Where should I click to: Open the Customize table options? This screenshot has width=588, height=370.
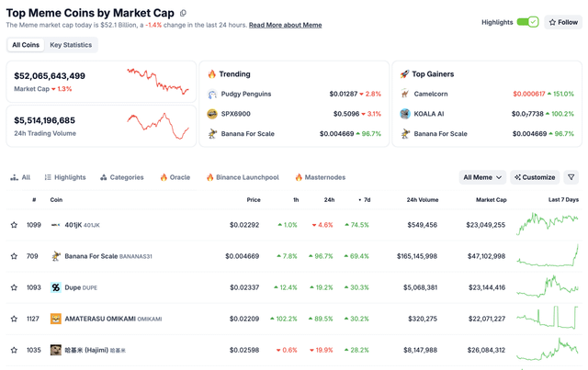[x=534, y=177]
